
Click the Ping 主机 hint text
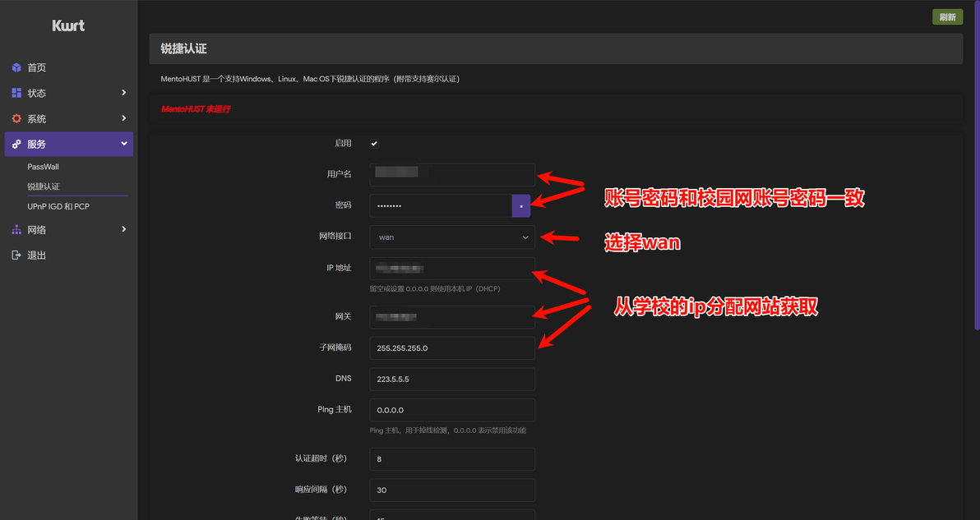tap(447, 430)
